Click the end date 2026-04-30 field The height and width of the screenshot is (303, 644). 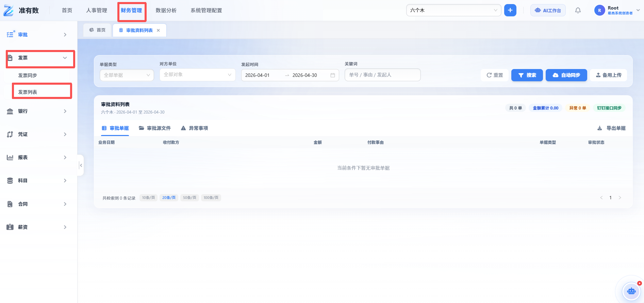pos(305,75)
